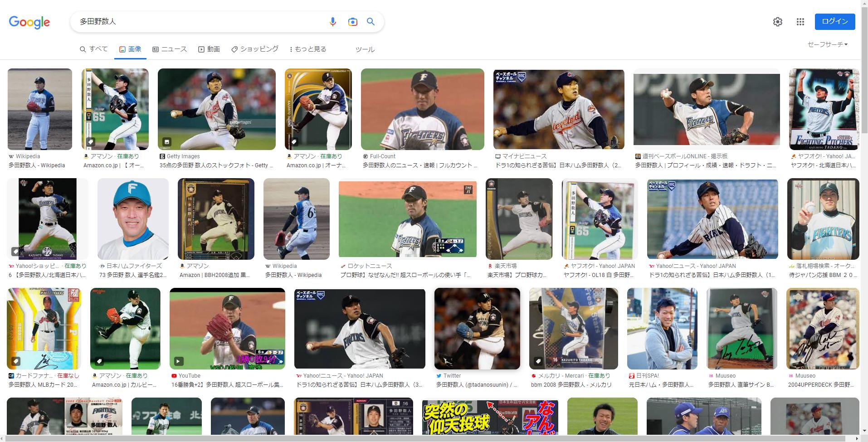The height and width of the screenshot is (442, 868).
Task: Click the Muuseo 直筆サイン result caption
Action: 741,385
